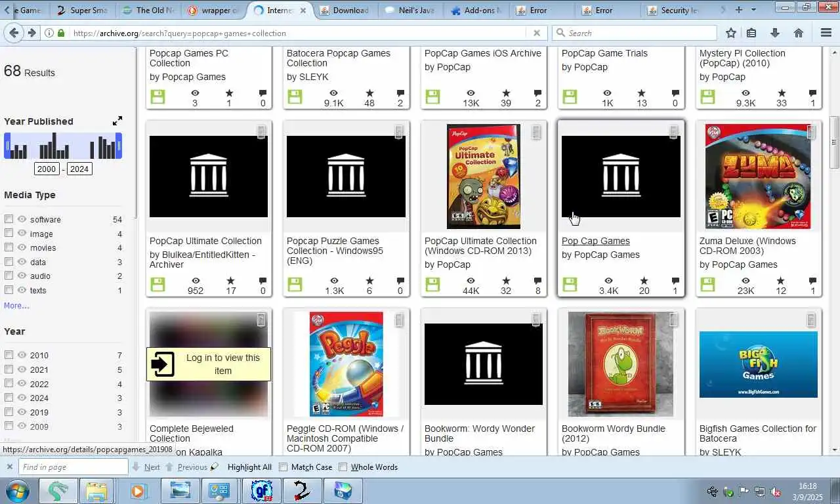Click the Year Published range slider left handle
The height and width of the screenshot is (504, 840).
(x=7, y=146)
